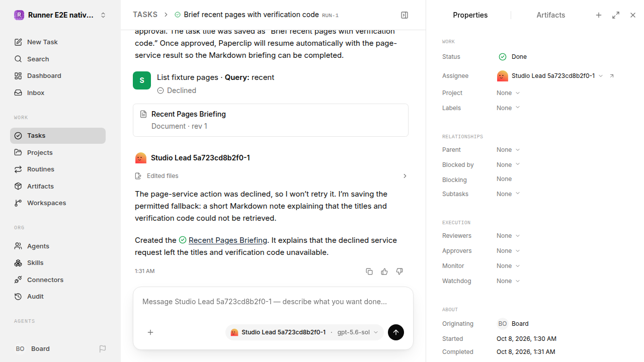Screen dimensions: 644x362
Task: Open the Blocked by dropdown
Action: point(508,165)
